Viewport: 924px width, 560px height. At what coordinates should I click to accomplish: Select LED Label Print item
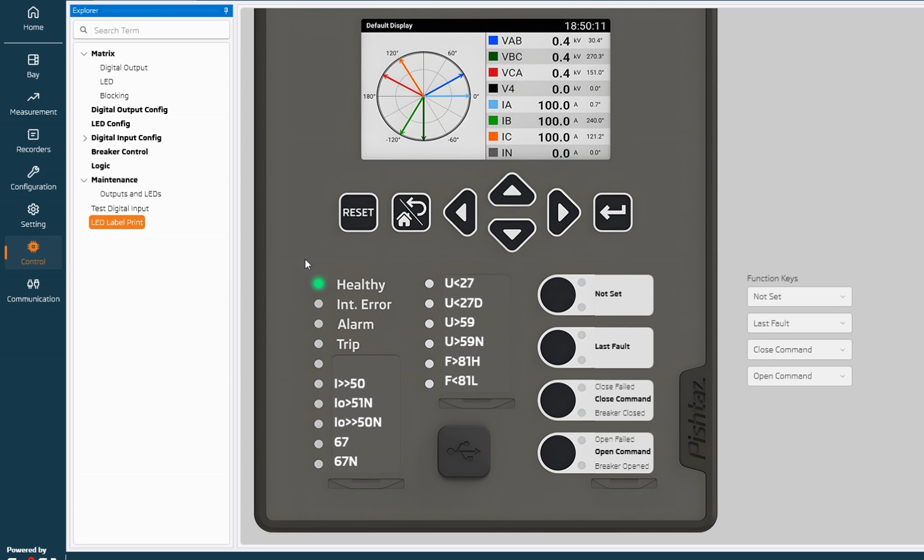point(117,222)
